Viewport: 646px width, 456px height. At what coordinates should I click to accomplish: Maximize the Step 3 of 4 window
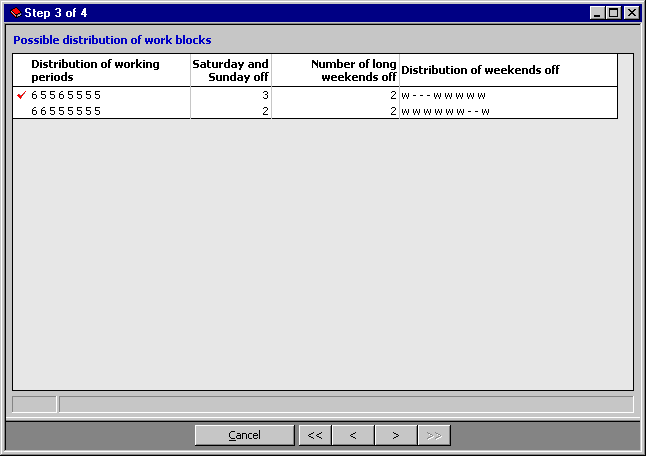point(613,13)
